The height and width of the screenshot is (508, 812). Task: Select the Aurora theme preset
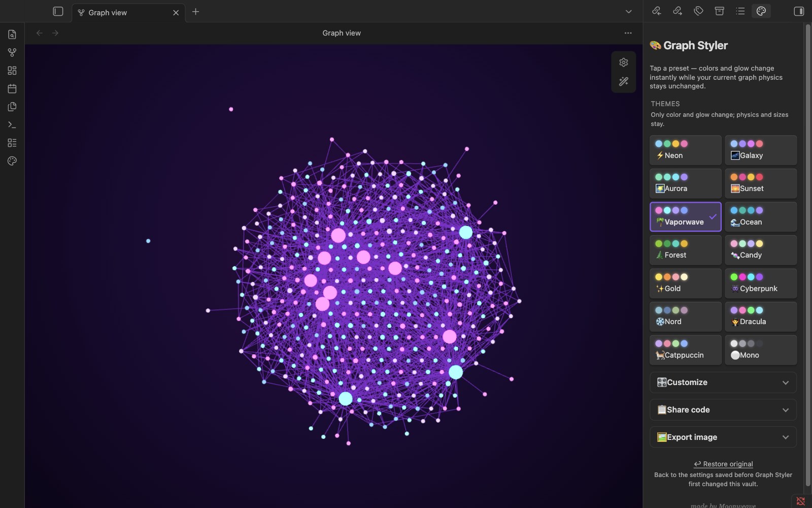(x=686, y=183)
